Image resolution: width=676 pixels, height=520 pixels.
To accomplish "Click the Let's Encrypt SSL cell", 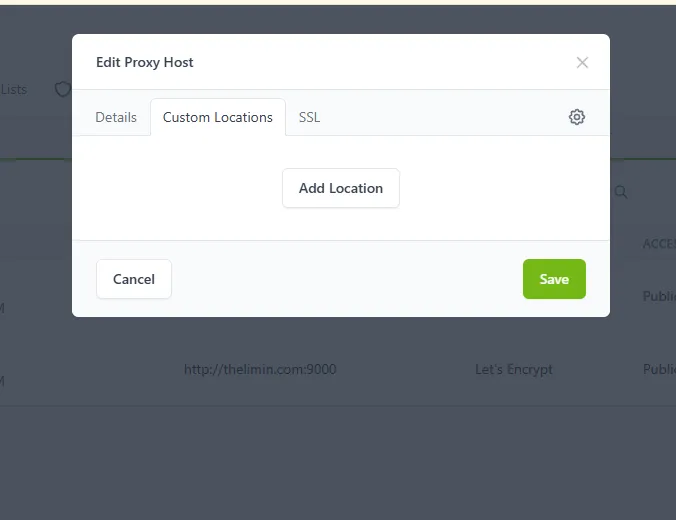I will 514,369.
